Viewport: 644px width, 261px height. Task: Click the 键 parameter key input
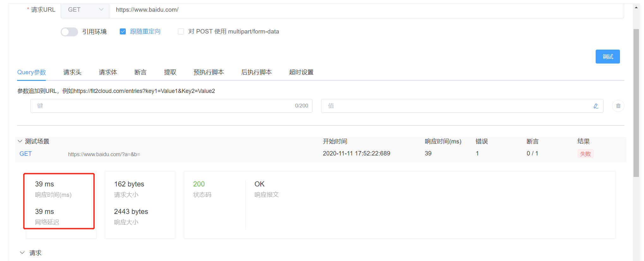(x=171, y=106)
